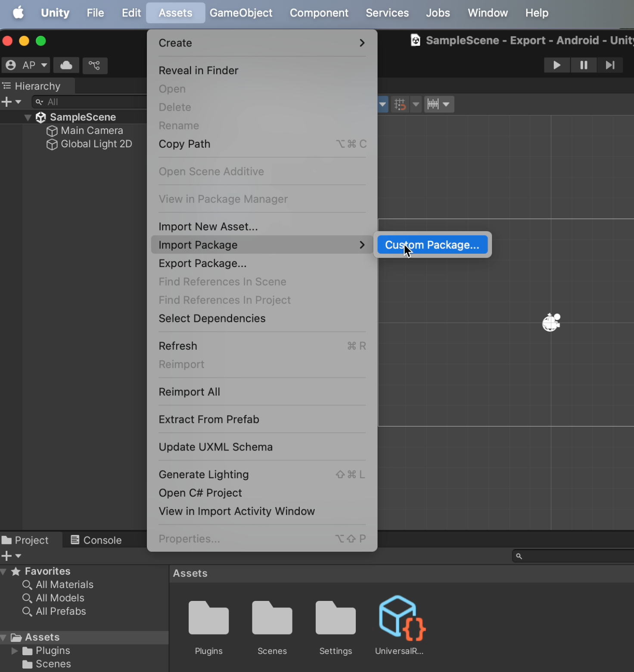Click the grid snapping icon
Viewport: 634px width, 672px height.
point(400,104)
